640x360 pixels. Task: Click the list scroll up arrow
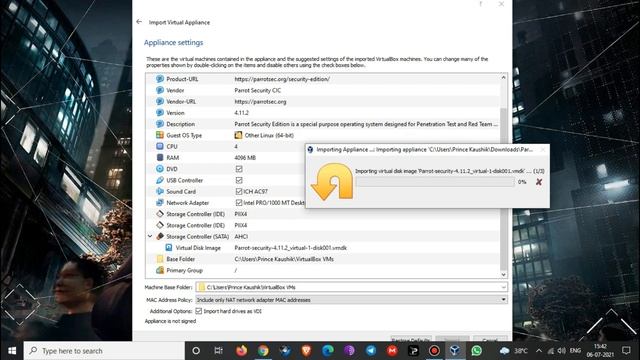point(503,78)
